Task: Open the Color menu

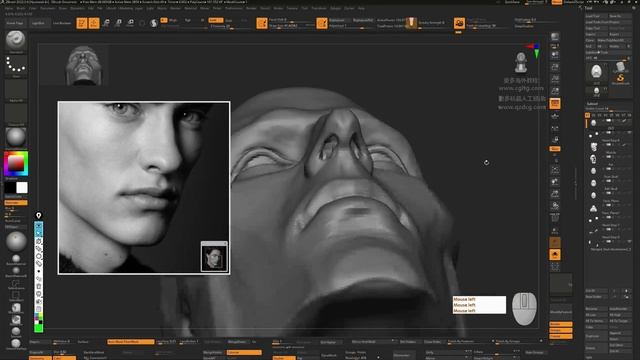Action: (33, 8)
